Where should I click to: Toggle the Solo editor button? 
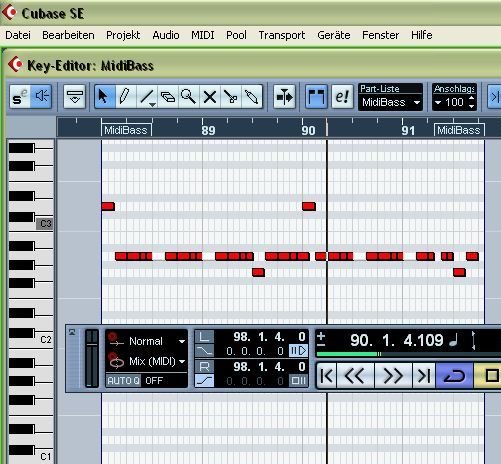pos(20,97)
